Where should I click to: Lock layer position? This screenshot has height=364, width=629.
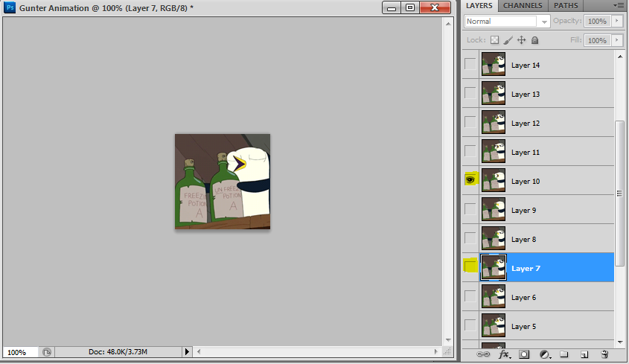[x=522, y=40]
